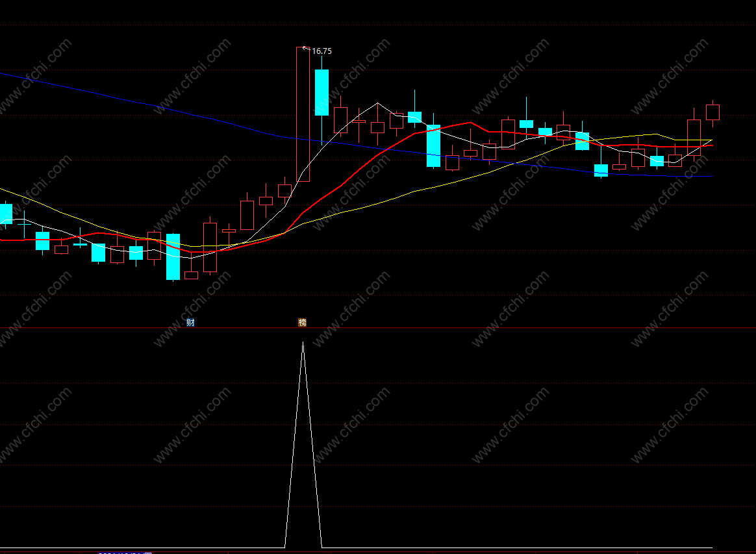Viewport: 756px width, 554px height.
Task: Select the white indicator spike in lower panel
Action: [303, 444]
